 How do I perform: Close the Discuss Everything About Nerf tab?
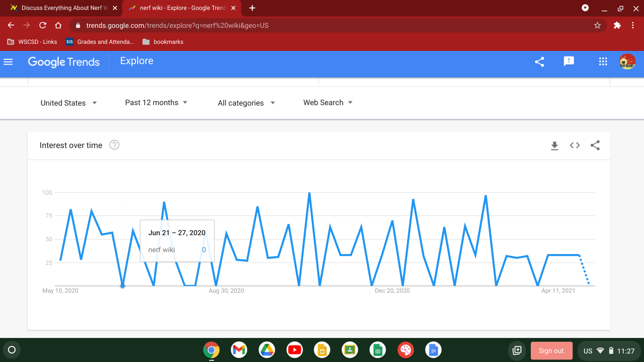(x=115, y=8)
